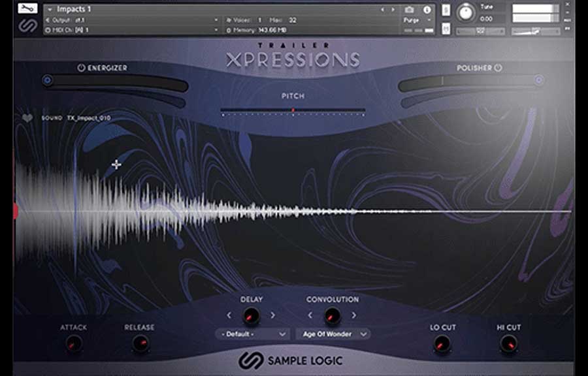Click the Sample Logic logo in Kontakt header
The image size is (588, 376).
point(27,25)
